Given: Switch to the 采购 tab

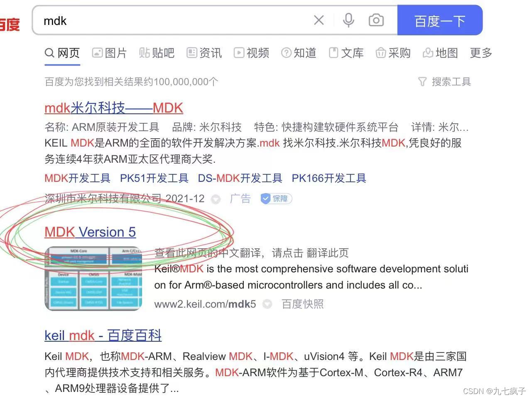Looking at the screenshot, I should click(x=393, y=53).
